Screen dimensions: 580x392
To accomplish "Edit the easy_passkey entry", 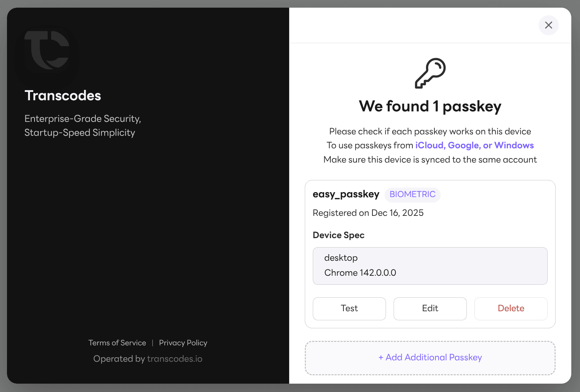I will (430, 308).
